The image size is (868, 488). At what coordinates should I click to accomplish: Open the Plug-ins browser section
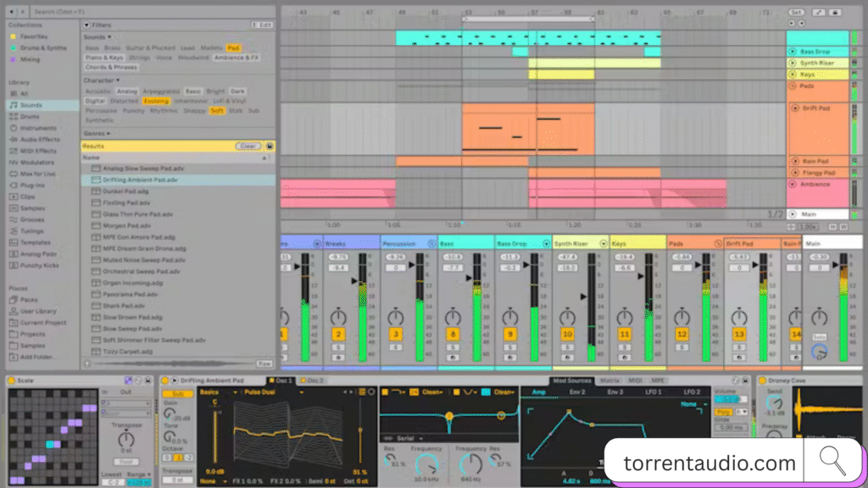[34, 185]
